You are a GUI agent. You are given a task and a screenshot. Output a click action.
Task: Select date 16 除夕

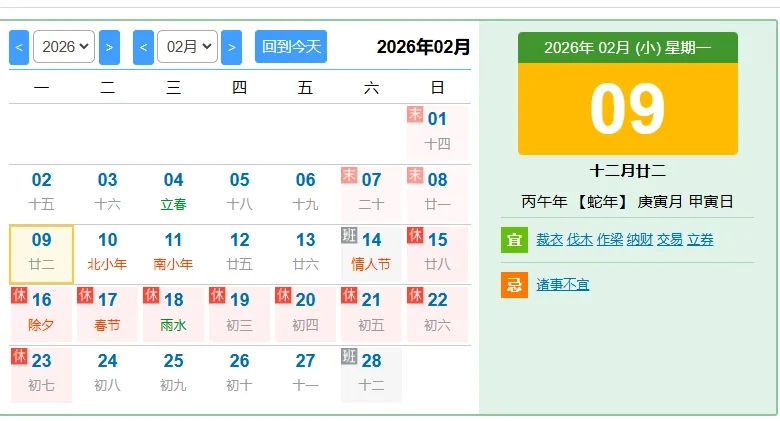pos(41,314)
